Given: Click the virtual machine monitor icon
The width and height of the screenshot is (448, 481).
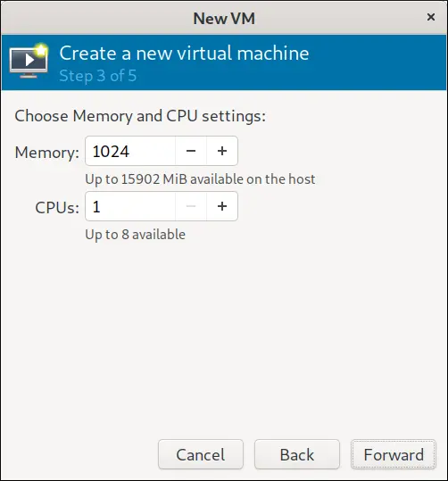Looking at the screenshot, I should 29,62.
